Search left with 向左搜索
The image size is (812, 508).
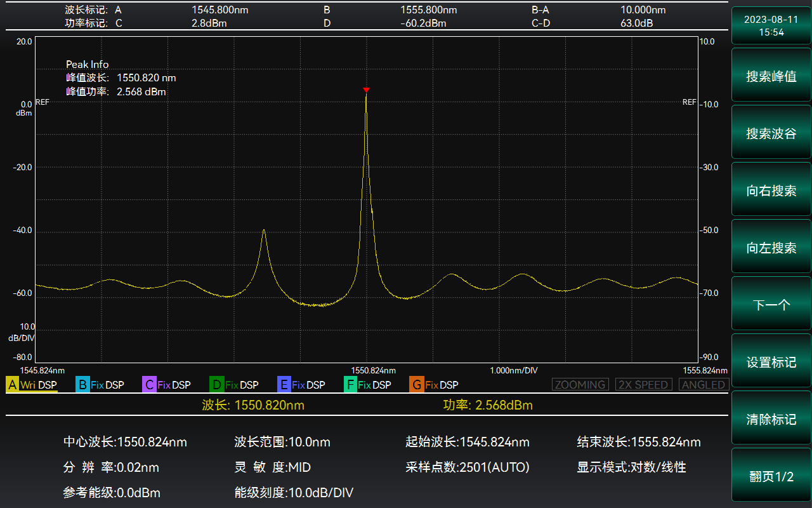click(771, 248)
